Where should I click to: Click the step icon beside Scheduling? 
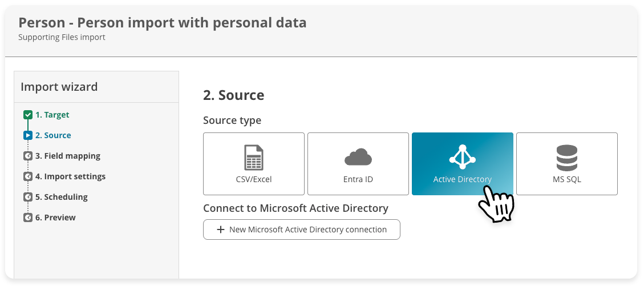click(27, 197)
